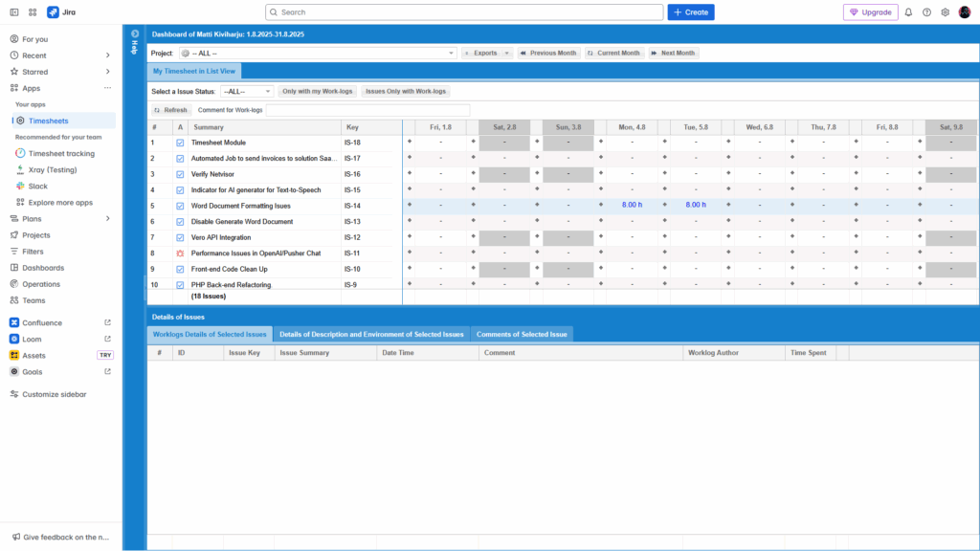980x551 pixels.
Task: Click Only with my Work-logs filter
Action: (318, 91)
